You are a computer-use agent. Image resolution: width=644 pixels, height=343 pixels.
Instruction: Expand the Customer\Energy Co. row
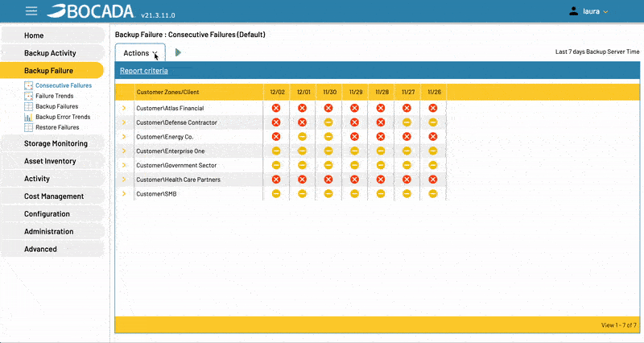coord(124,137)
